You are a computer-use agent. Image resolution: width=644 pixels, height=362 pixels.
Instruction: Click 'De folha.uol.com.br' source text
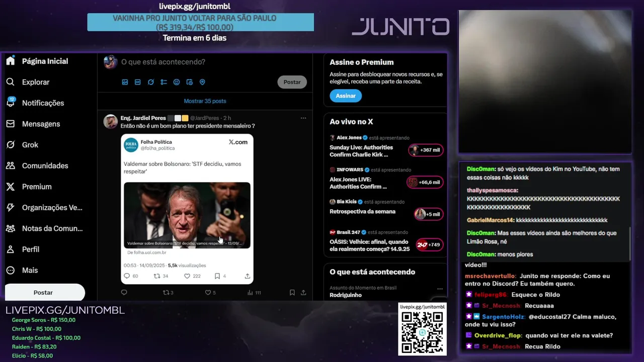(x=146, y=253)
